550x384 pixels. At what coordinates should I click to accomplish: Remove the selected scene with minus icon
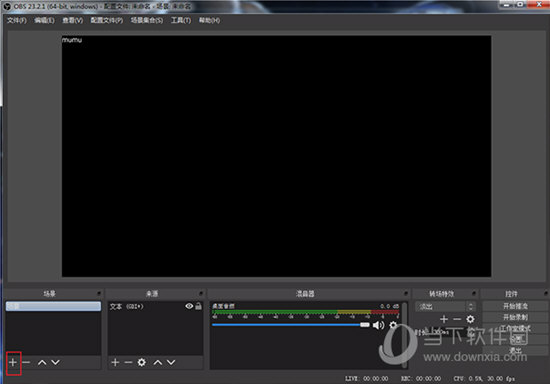coord(26,362)
